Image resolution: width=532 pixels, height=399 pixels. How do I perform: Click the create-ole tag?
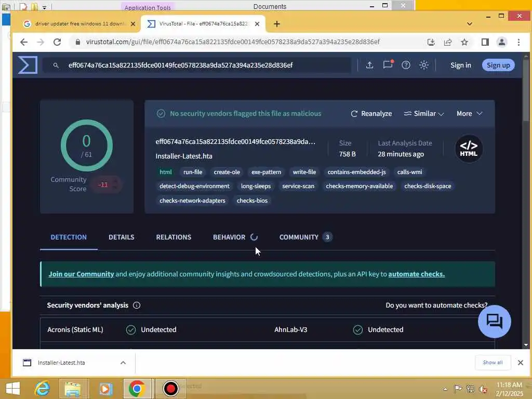(227, 172)
